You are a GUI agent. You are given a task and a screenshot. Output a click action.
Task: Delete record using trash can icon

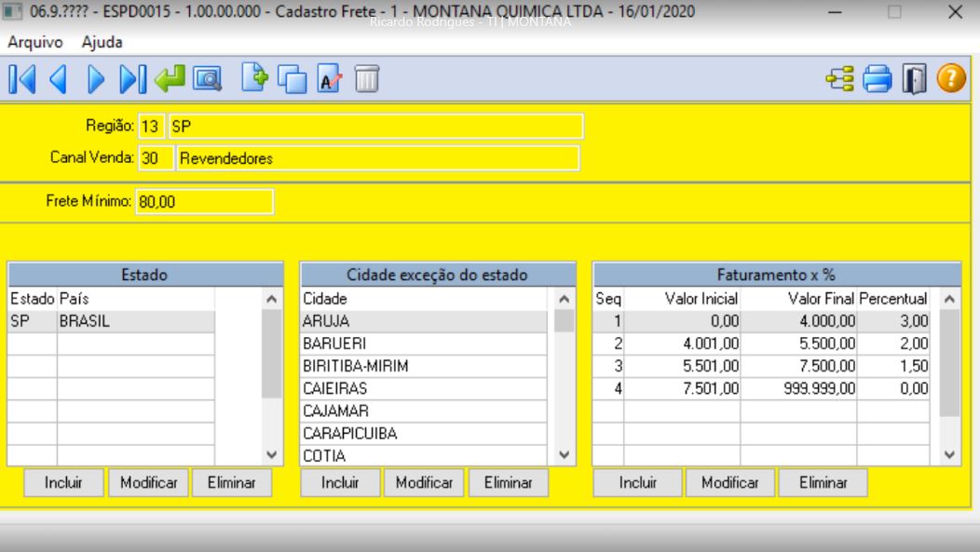(367, 79)
